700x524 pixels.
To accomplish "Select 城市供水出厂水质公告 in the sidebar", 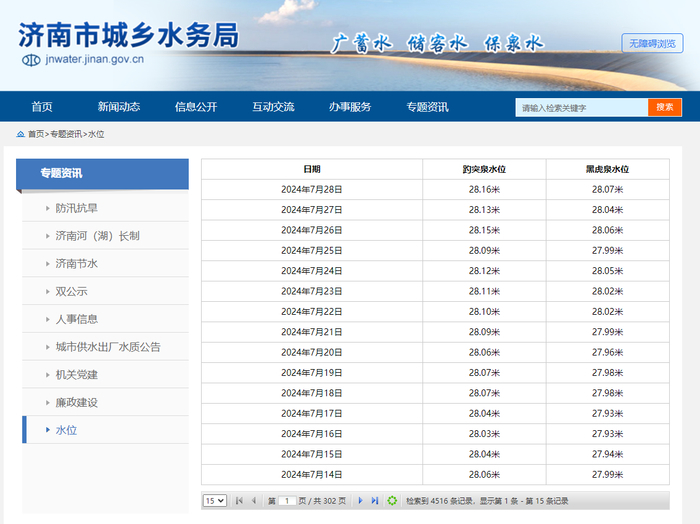I will click(108, 347).
